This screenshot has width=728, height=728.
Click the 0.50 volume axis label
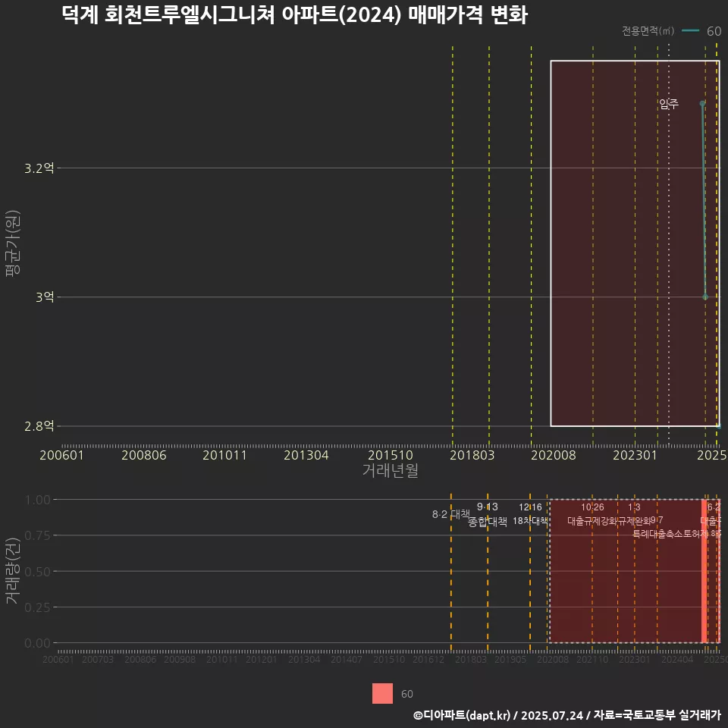point(38,572)
